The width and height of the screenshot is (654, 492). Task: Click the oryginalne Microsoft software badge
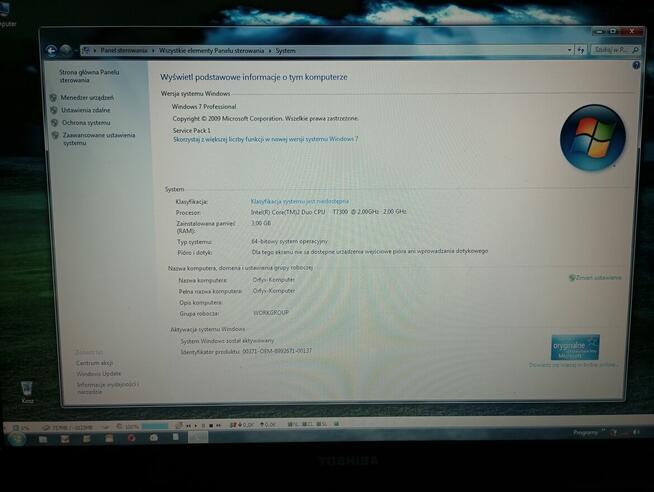[575, 347]
